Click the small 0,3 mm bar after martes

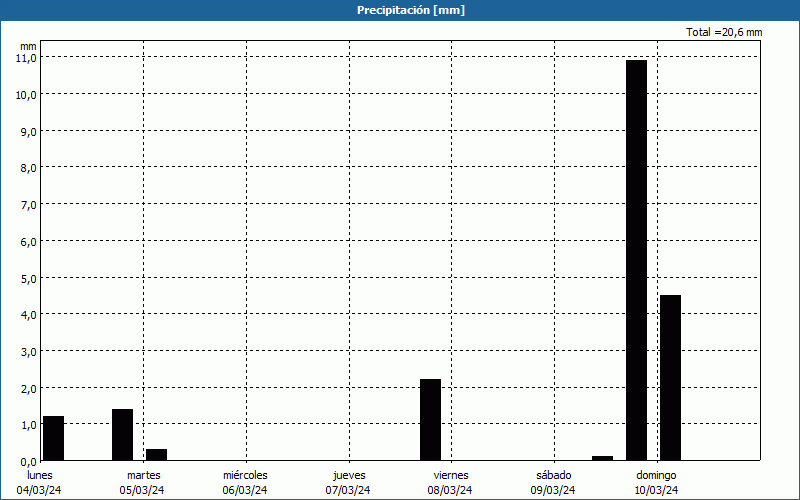157,455
